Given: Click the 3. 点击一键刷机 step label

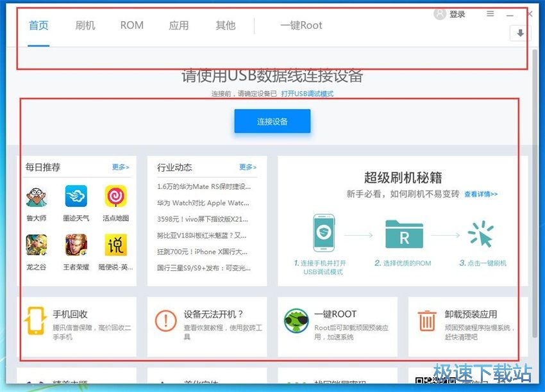Looking at the screenshot, I should click(x=483, y=263).
